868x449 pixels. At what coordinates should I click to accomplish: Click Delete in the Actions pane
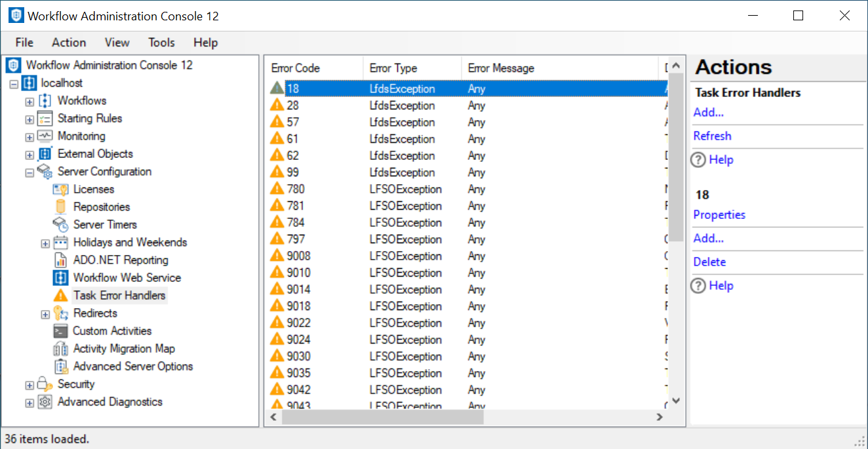pyautogui.click(x=709, y=262)
